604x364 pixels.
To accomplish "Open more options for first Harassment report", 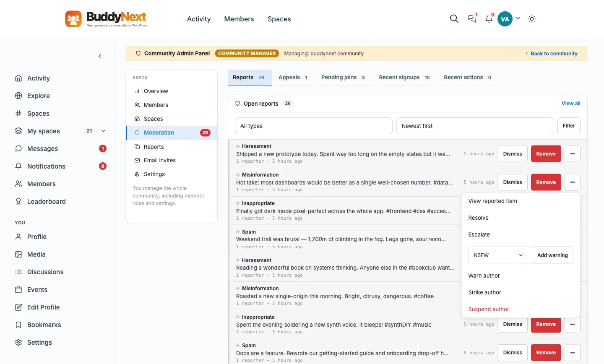I will click(573, 154).
